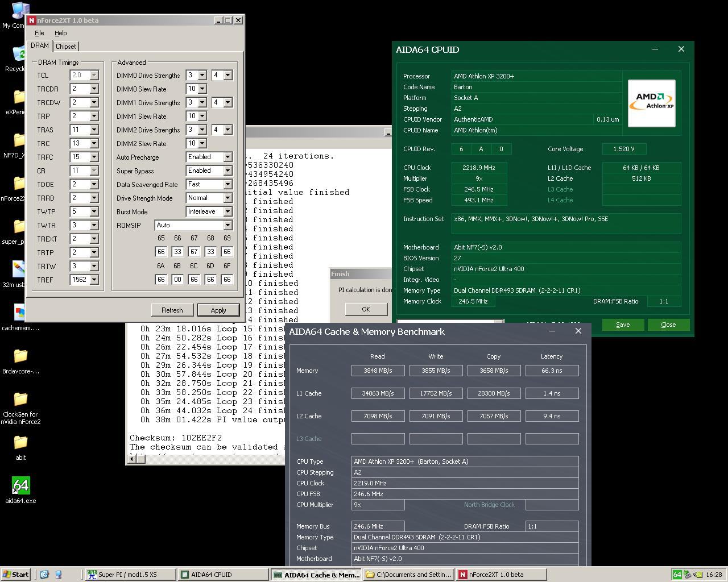Open the File menu in nForce2XT
The width and height of the screenshot is (728, 582).
pos(39,33)
